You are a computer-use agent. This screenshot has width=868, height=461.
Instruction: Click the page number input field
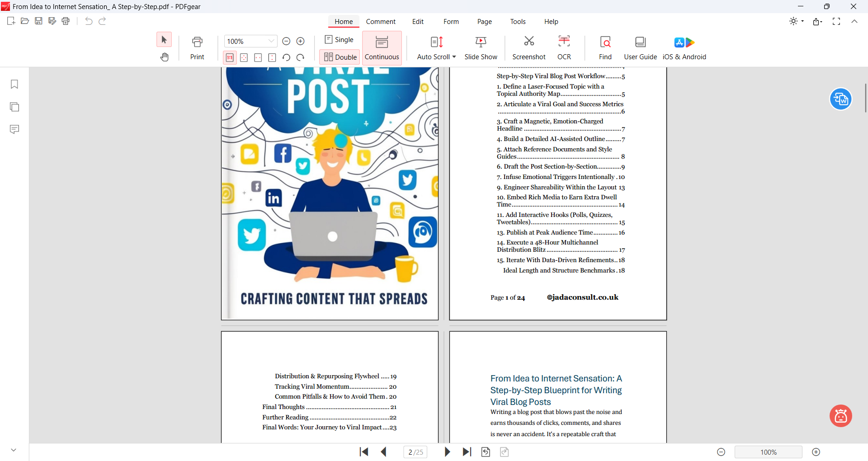[x=415, y=452]
